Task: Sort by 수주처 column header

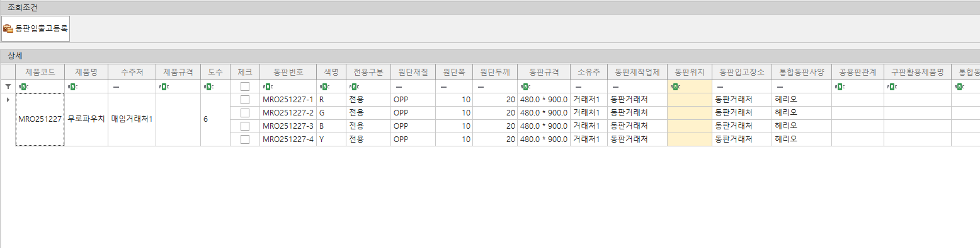Action: [x=132, y=72]
